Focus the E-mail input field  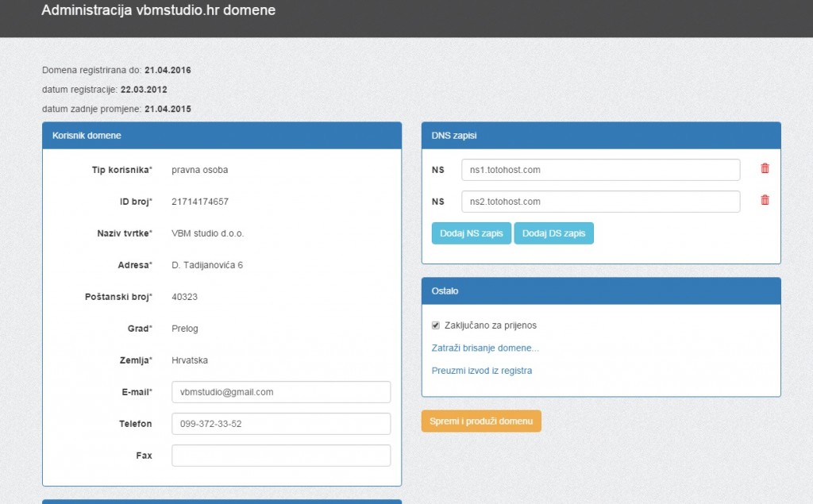click(281, 392)
